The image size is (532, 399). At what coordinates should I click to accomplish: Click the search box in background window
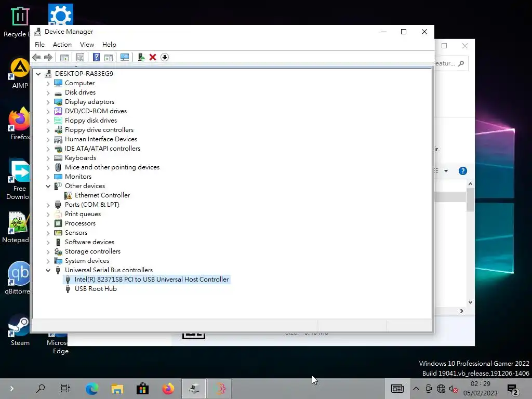click(451, 63)
